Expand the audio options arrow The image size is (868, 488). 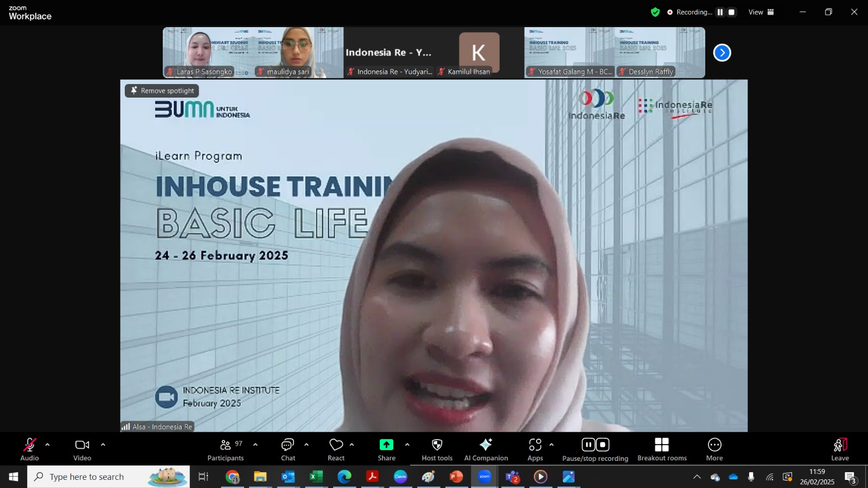pyautogui.click(x=47, y=445)
